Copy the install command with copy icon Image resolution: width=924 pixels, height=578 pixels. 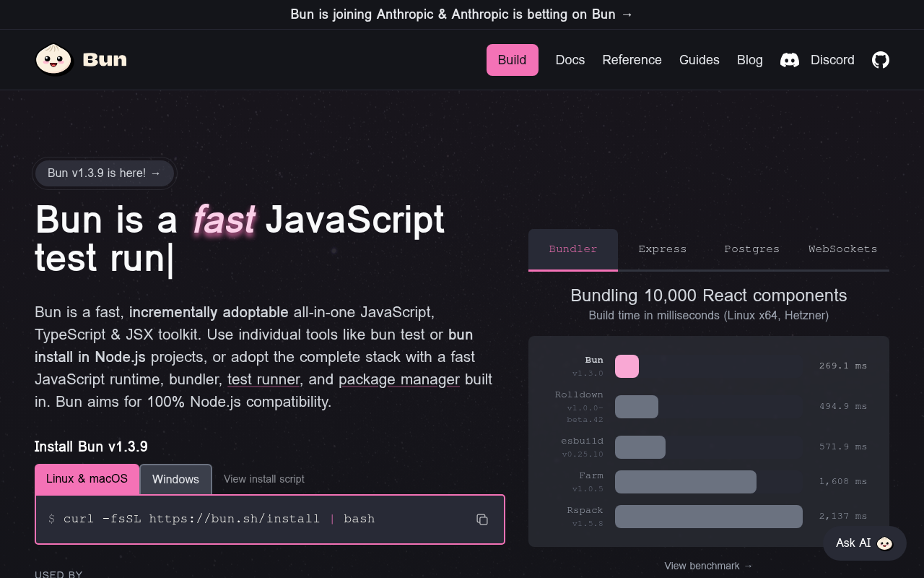click(x=482, y=519)
